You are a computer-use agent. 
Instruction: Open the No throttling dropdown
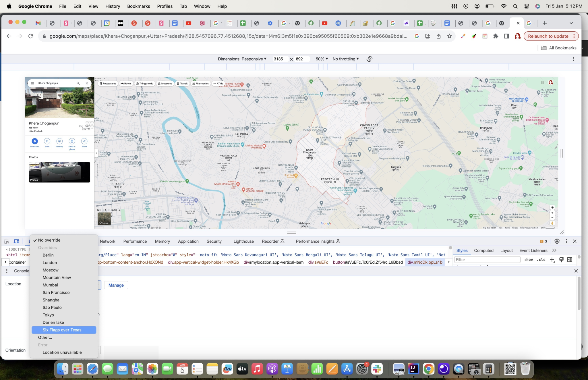coord(345,59)
